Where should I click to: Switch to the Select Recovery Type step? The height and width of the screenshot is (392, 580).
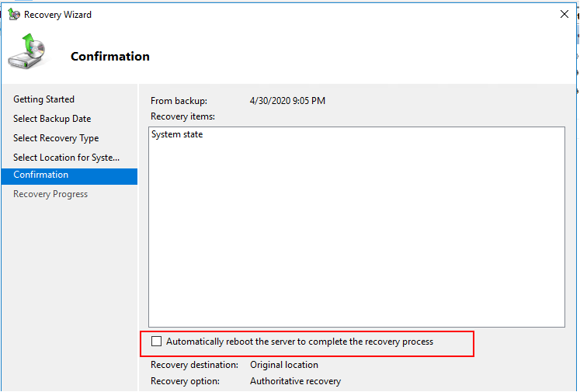coord(56,138)
